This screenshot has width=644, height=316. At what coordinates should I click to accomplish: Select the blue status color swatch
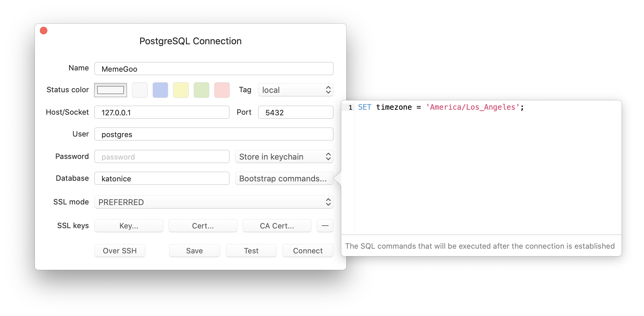point(160,90)
